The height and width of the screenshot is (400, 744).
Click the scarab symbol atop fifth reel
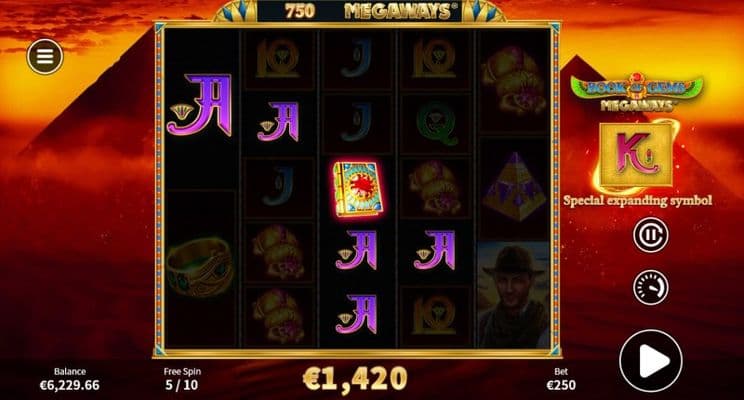coord(514,81)
